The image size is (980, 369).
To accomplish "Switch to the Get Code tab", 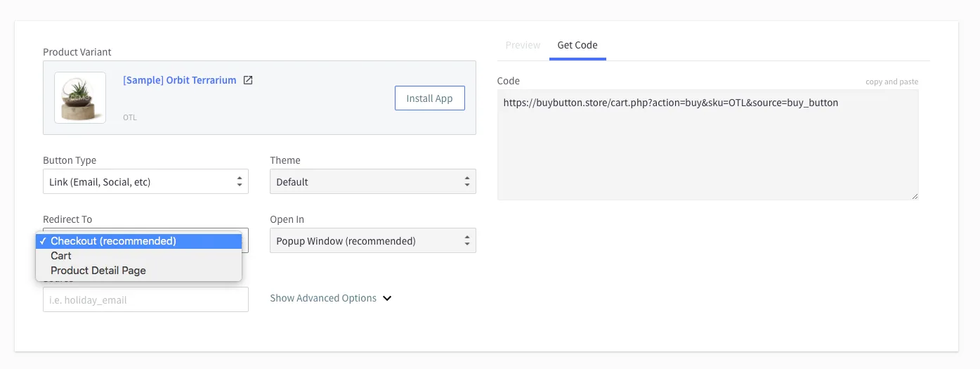I will click(577, 45).
